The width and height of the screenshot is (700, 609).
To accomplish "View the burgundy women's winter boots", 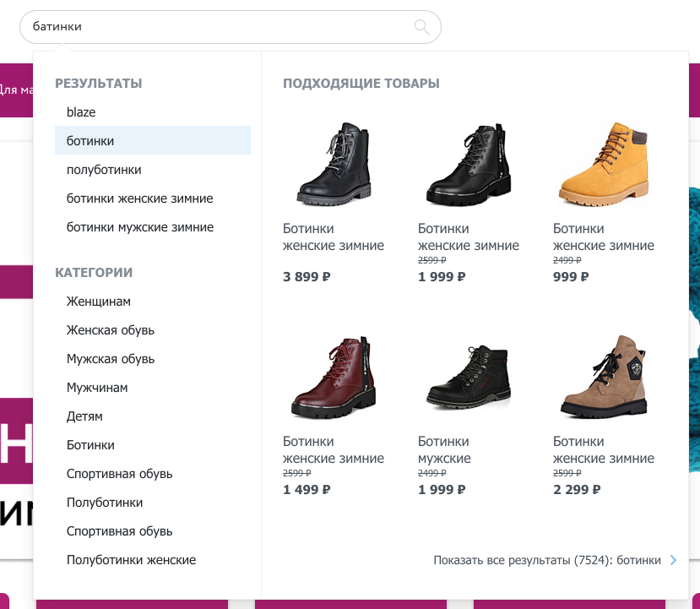I will point(334,377).
